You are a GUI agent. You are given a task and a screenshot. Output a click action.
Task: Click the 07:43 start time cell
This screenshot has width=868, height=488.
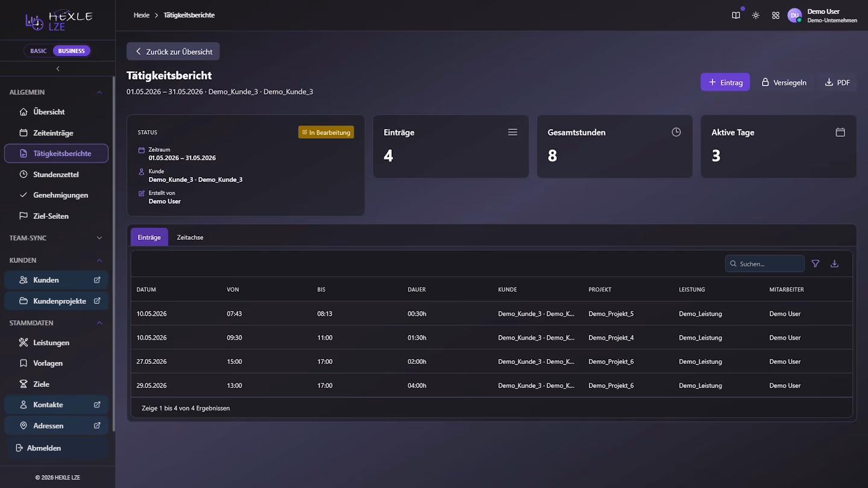click(234, 314)
